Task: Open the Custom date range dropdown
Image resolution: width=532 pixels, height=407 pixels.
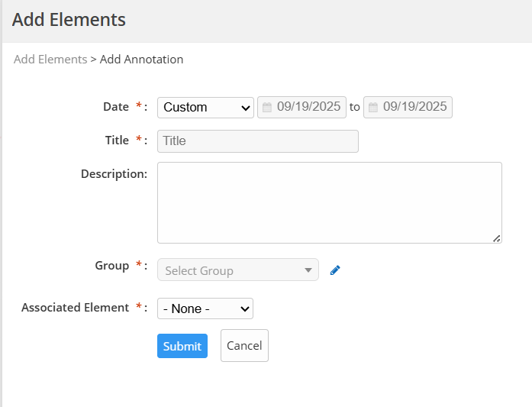Action: [x=205, y=108]
